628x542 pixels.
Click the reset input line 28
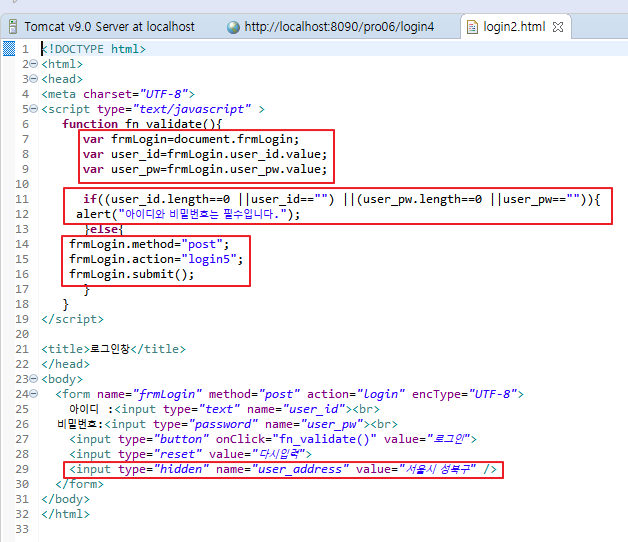[190, 454]
